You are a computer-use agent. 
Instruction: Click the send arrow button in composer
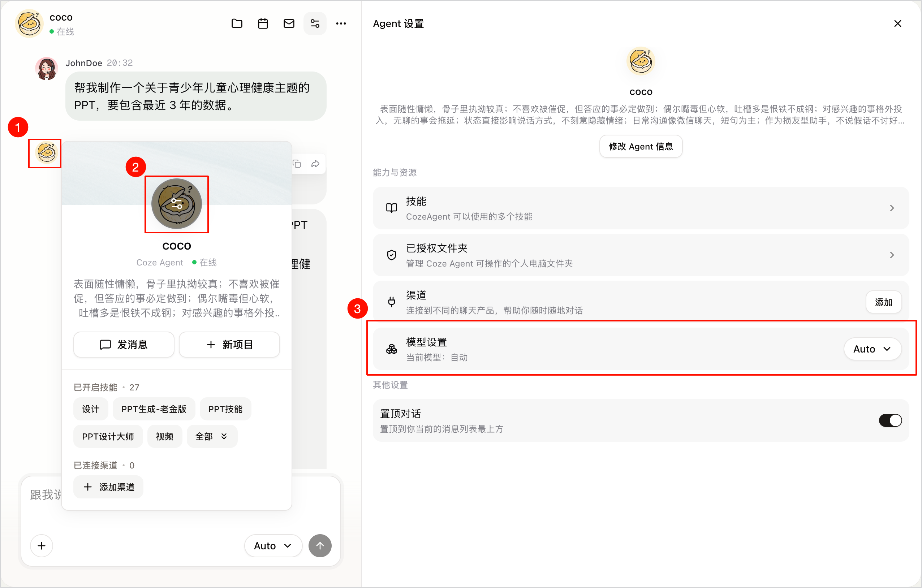(x=320, y=545)
